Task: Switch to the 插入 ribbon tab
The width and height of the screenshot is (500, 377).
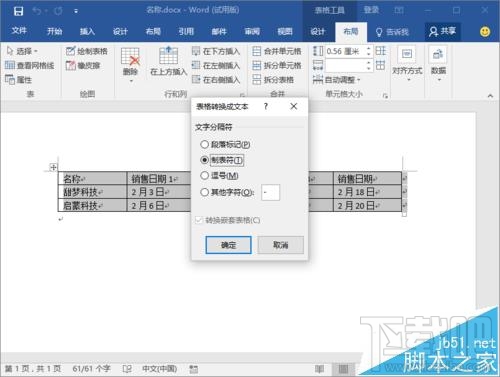Action: (x=87, y=31)
